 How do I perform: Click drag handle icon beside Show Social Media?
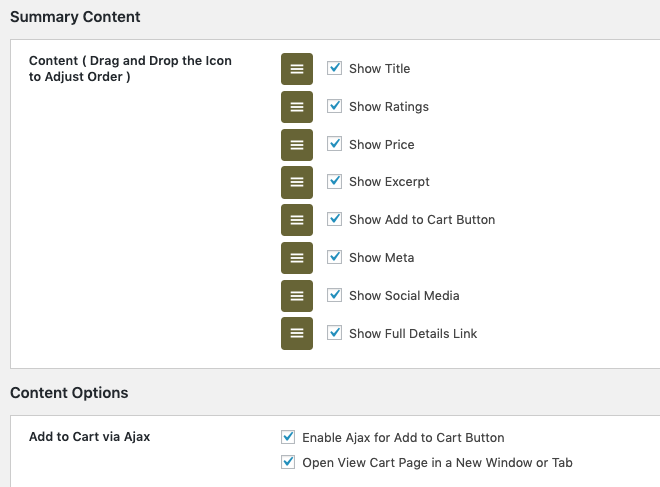click(297, 296)
